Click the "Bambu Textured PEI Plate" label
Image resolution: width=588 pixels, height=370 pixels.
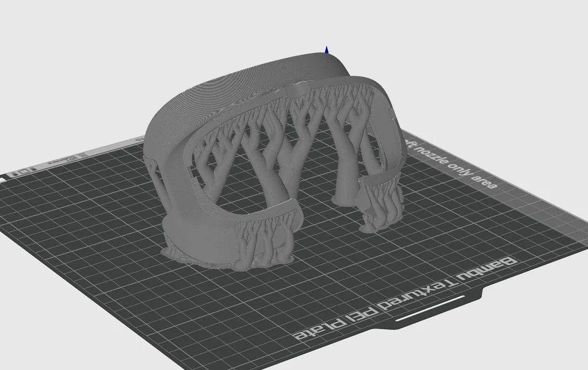point(406,298)
